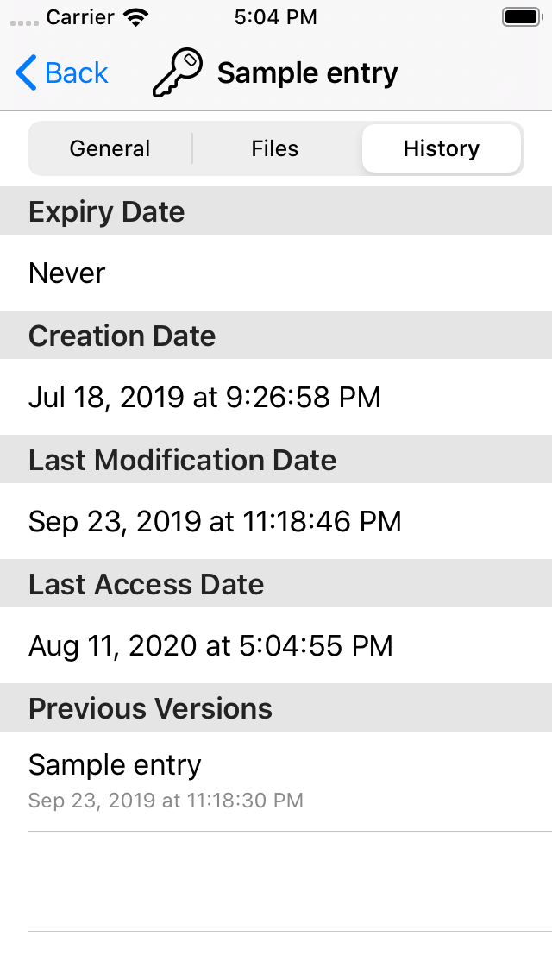Tap the previous version timestamp text
This screenshot has width=552, height=980.
pos(166,801)
